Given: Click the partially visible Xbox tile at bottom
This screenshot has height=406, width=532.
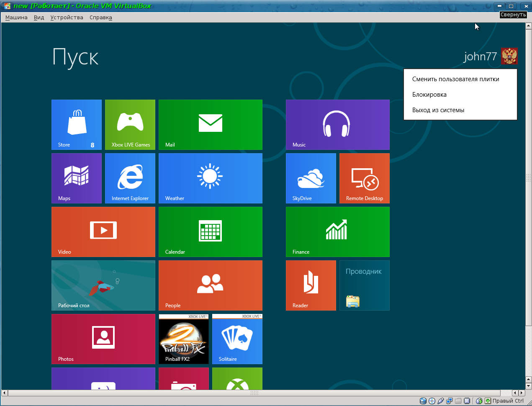Looking at the screenshot, I should [x=237, y=378].
